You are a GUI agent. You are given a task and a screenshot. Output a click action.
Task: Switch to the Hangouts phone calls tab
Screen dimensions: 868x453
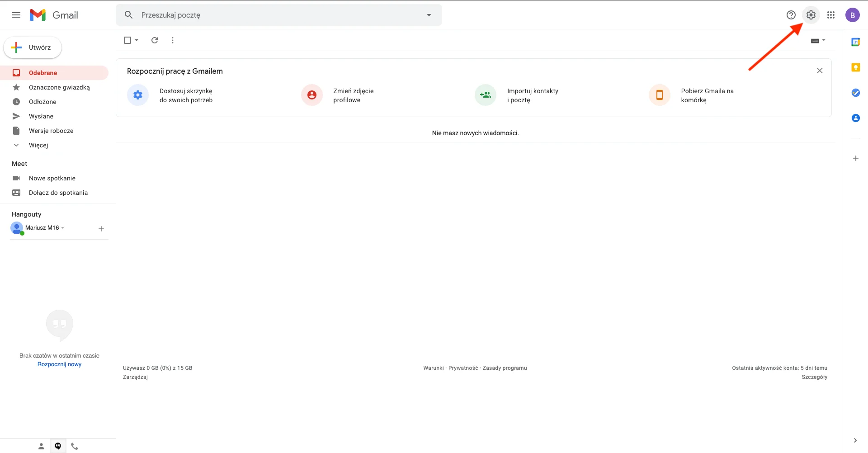[x=75, y=446]
